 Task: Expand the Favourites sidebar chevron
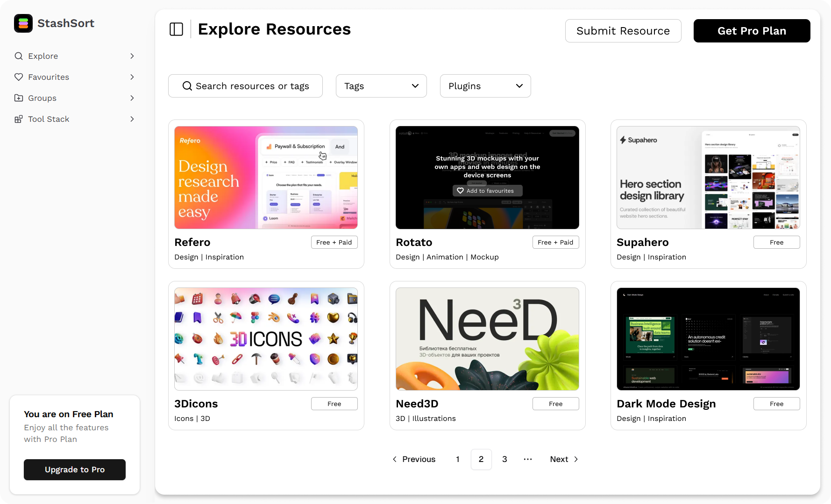(132, 77)
